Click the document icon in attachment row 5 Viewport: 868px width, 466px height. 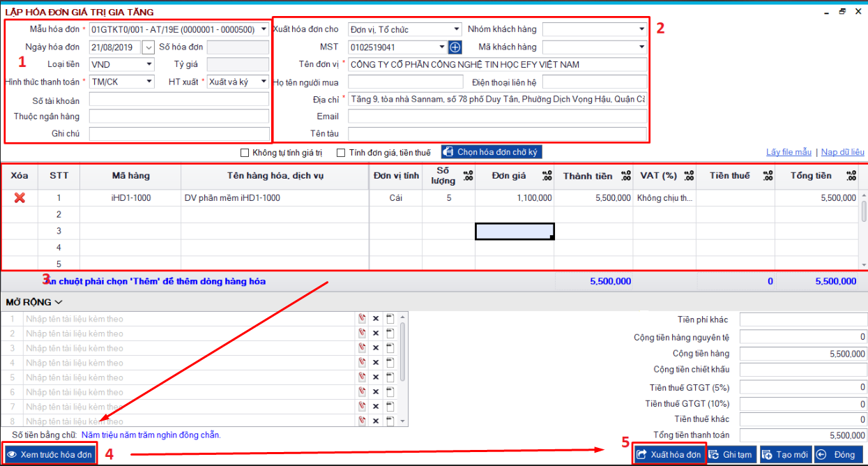tap(390, 377)
